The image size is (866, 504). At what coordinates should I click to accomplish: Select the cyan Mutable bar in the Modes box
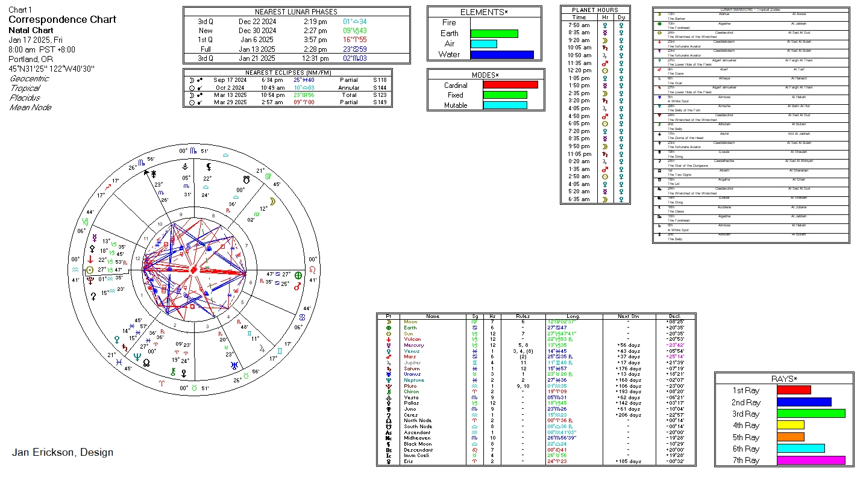point(505,105)
